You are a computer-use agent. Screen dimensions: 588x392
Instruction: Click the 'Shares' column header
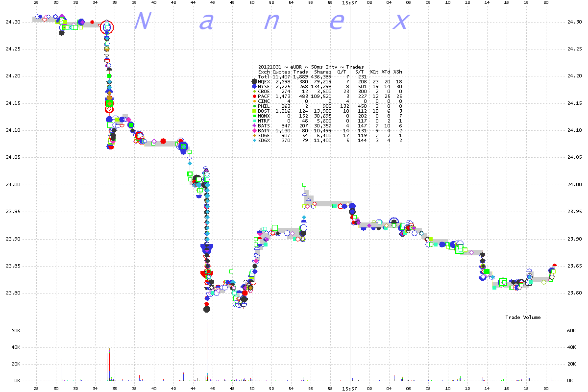[323, 72]
